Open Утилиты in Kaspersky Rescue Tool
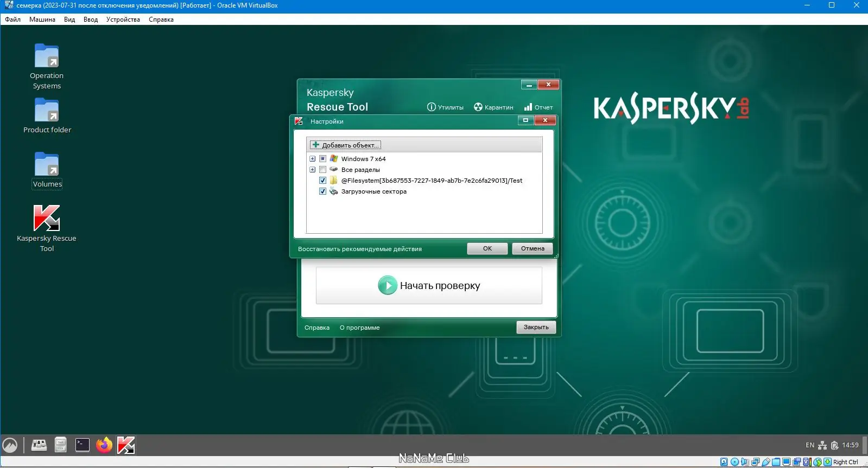Viewport: 868px width, 468px height. [445, 107]
